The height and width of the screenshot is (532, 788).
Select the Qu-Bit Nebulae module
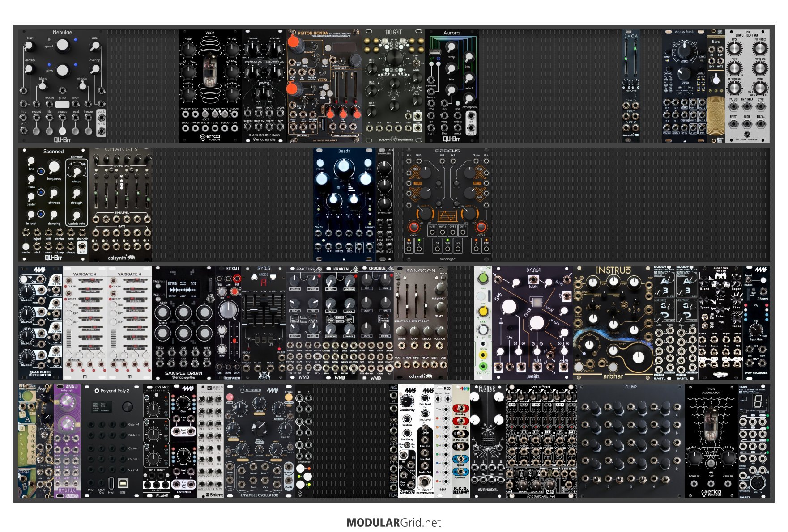tap(63, 86)
